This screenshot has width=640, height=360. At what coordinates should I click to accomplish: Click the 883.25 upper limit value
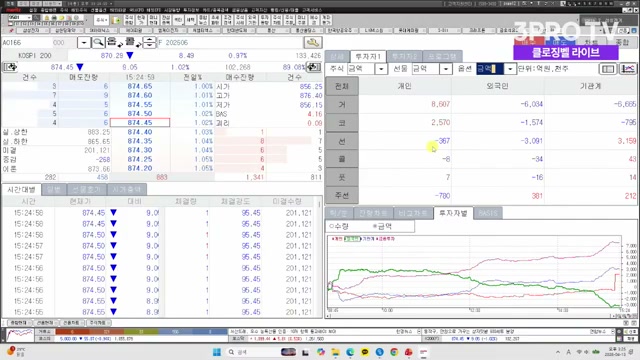point(99,132)
